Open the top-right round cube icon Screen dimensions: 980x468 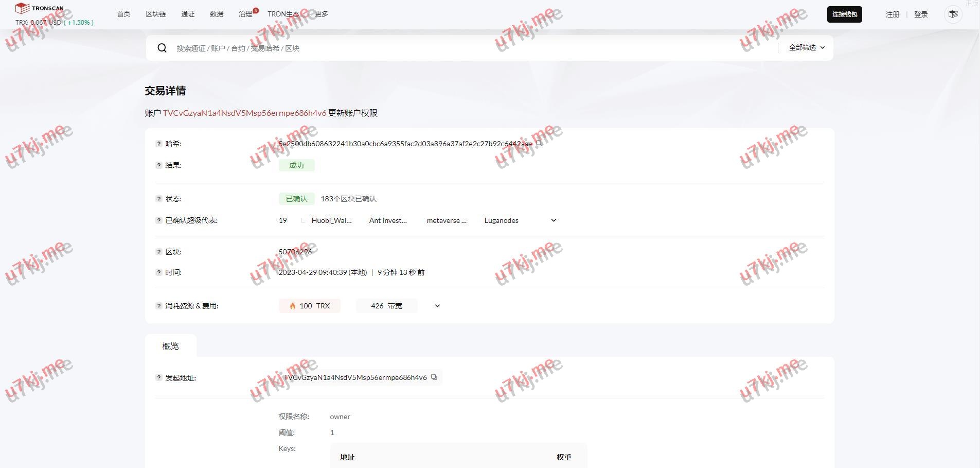[x=953, y=14]
